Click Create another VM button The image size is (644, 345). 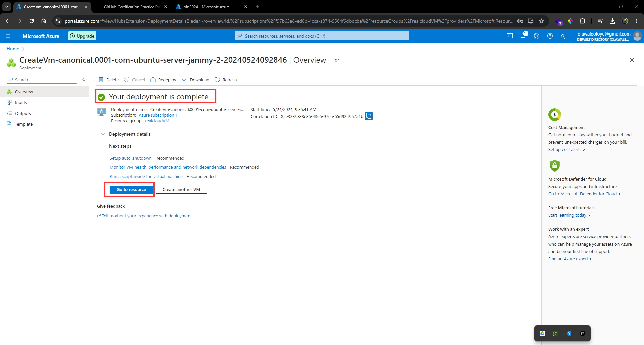tap(181, 190)
